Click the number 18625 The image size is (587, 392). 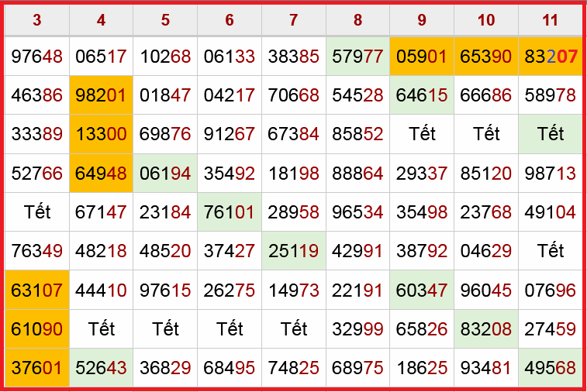[422, 368]
